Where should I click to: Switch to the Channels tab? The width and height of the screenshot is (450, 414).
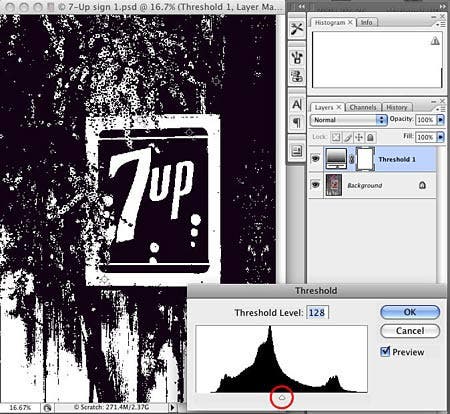(363, 107)
